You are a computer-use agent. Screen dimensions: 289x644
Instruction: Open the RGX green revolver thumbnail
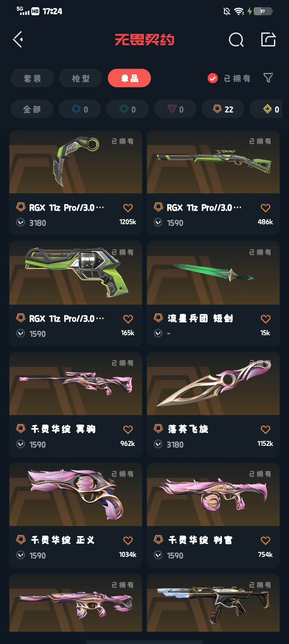(76, 273)
